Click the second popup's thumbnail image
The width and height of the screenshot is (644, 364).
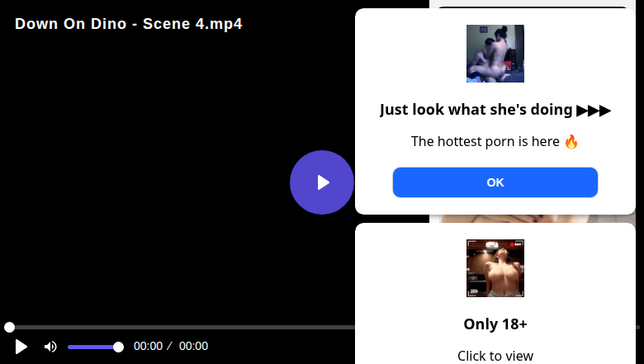[x=495, y=268]
